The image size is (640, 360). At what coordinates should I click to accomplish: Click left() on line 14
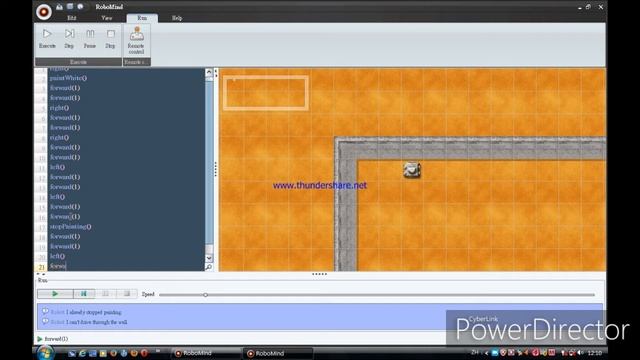point(57,197)
